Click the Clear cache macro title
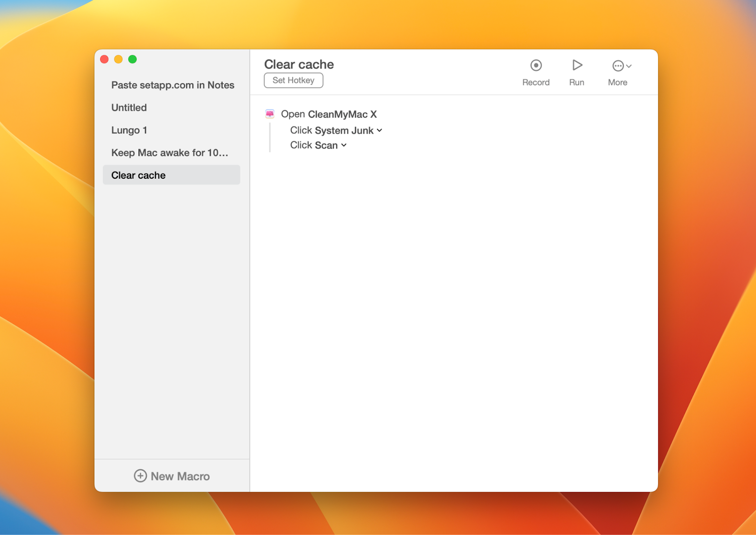This screenshot has width=756, height=535. point(299,64)
